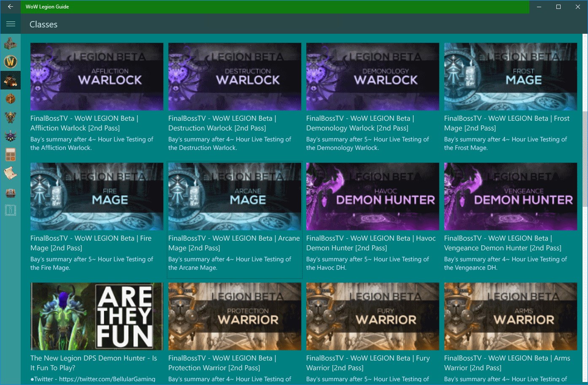588x385 pixels.
Task: Click title 'Havoc Demon Hunter [2nd Pass]'
Action: [371, 243]
